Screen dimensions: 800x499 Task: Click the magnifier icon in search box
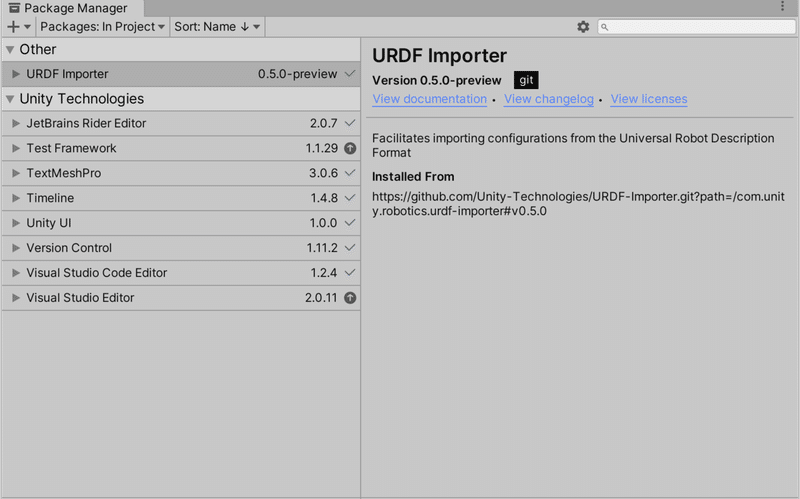click(x=605, y=27)
